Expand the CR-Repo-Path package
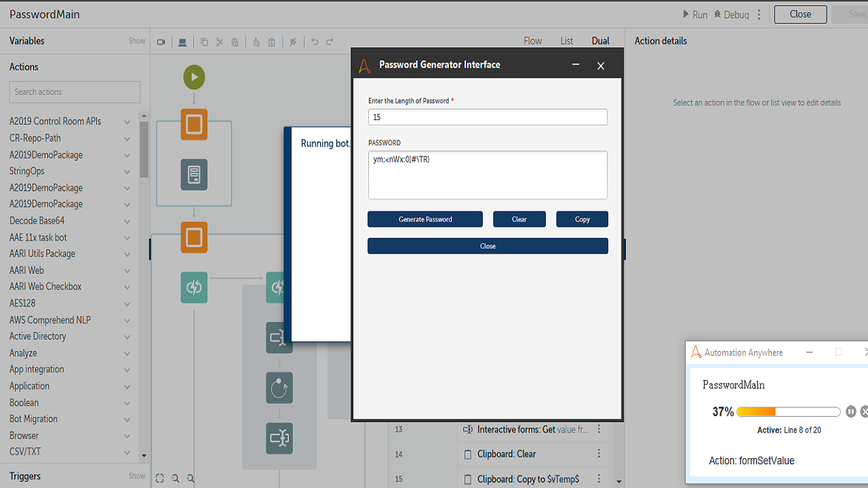868x488 pixels. click(x=127, y=138)
